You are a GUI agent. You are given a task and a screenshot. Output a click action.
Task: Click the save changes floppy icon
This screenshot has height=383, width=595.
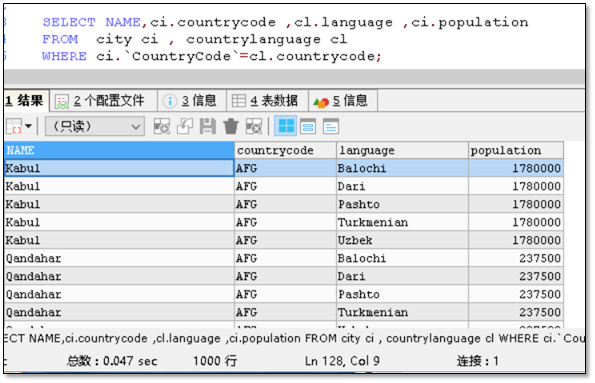[208, 126]
